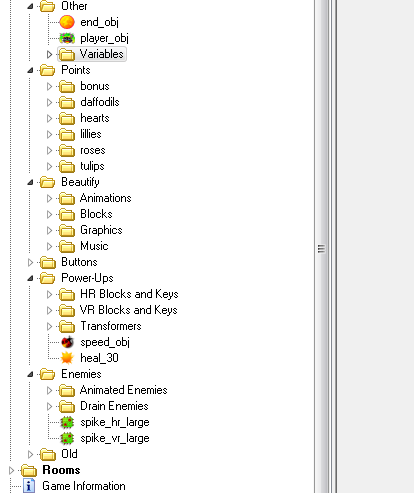Viewport: 414px width, 493px height.
Task: Select the player_obj sprite icon
Action: [67, 38]
